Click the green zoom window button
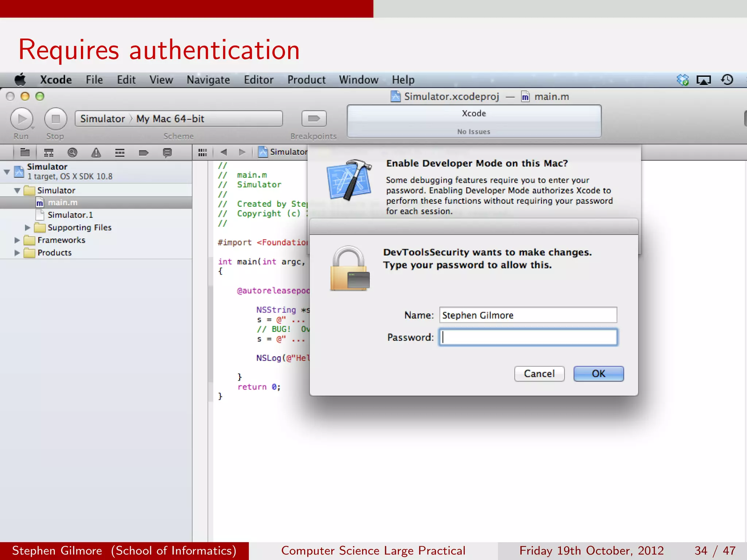Screen dimensions: 747x560 click(x=40, y=96)
